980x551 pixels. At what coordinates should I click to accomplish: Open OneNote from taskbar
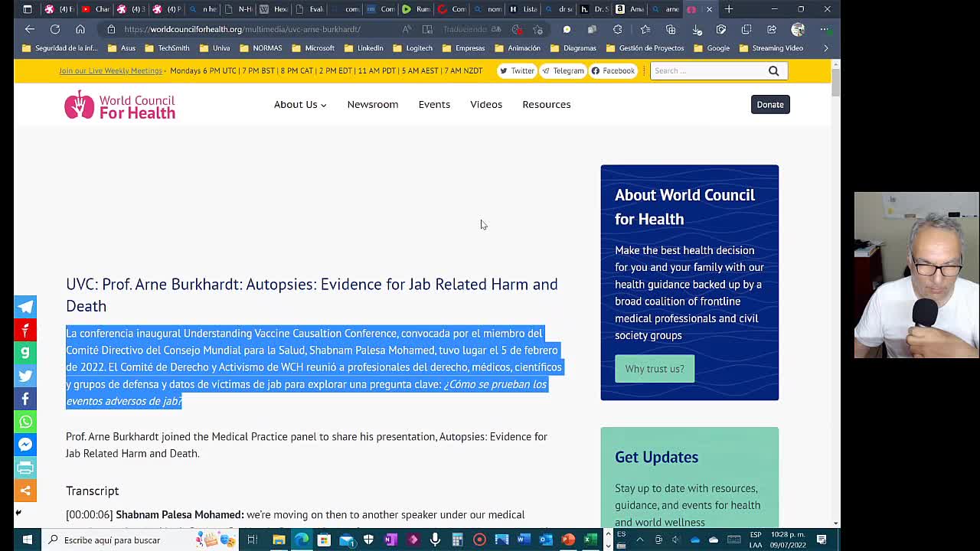click(390, 540)
